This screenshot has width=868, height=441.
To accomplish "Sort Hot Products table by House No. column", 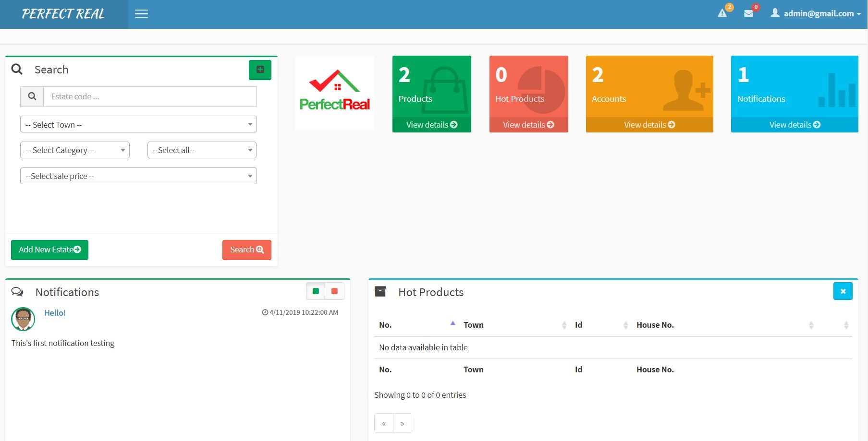I will pyautogui.click(x=724, y=325).
